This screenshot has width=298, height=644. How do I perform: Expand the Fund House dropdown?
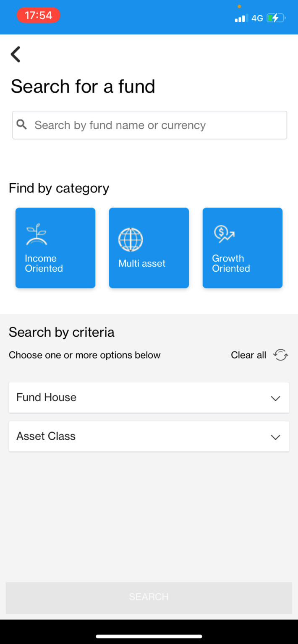149,397
